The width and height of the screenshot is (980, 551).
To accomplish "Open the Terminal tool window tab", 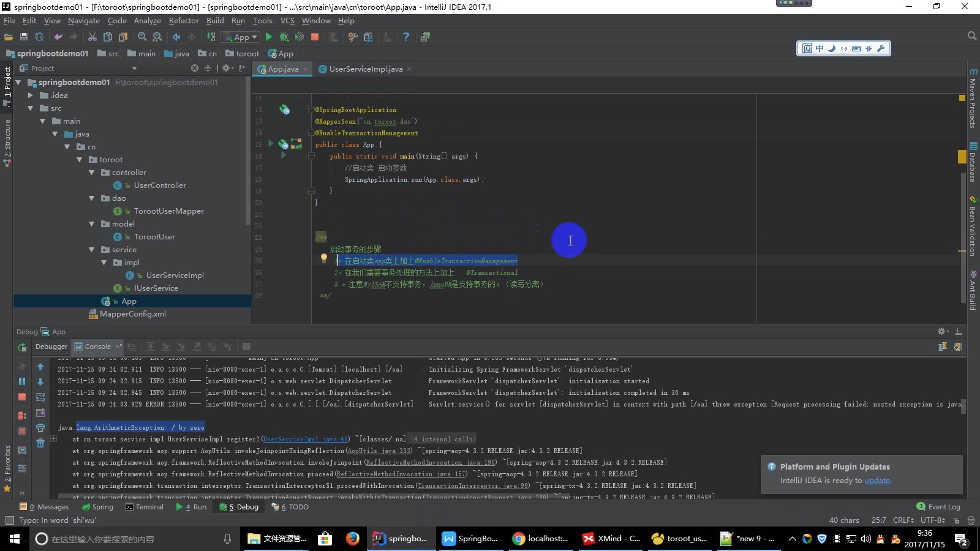I will [x=145, y=507].
